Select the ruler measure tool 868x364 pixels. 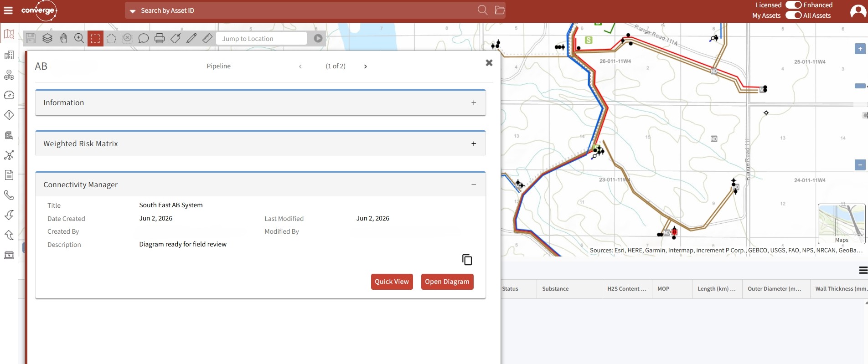[207, 38]
